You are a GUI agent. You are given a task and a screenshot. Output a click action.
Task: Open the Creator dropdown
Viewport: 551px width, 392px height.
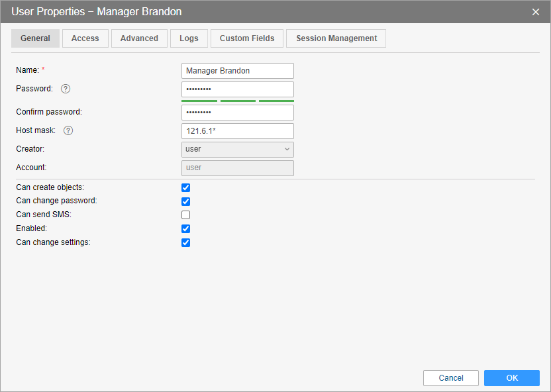point(237,150)
